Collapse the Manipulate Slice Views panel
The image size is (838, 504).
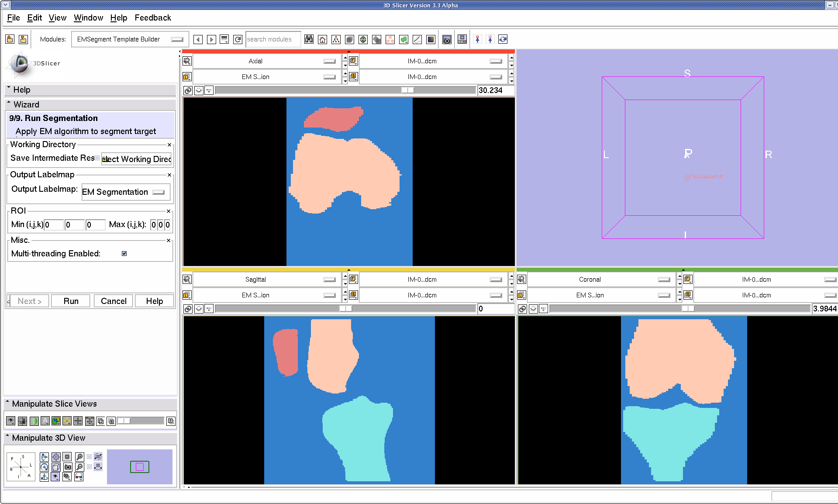8,404
